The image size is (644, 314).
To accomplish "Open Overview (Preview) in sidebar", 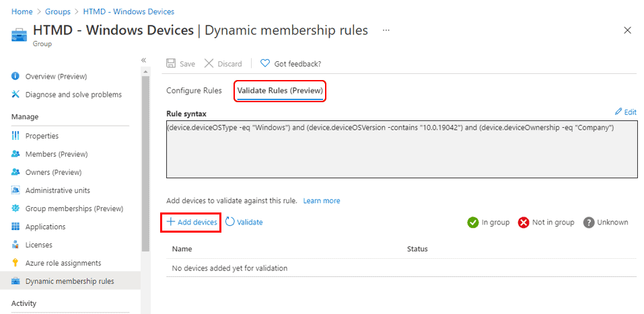I will [57, 77].
